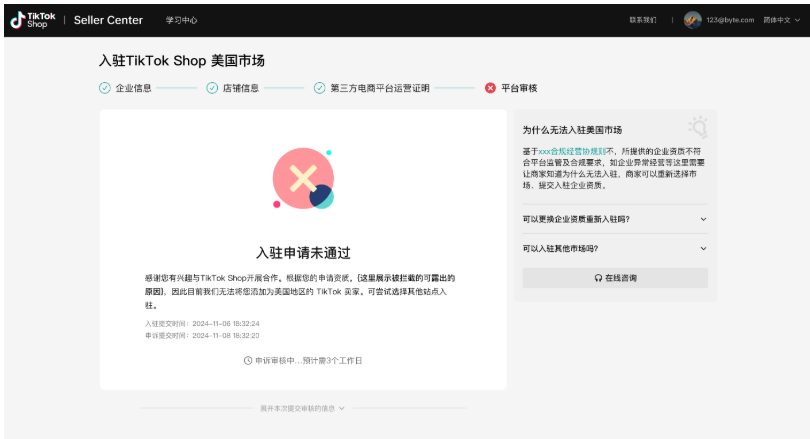Image resolution: width=810 pixels, height=439 pixels.
Task: Open the 学习中心 menu item
Action: click(181, 20)
